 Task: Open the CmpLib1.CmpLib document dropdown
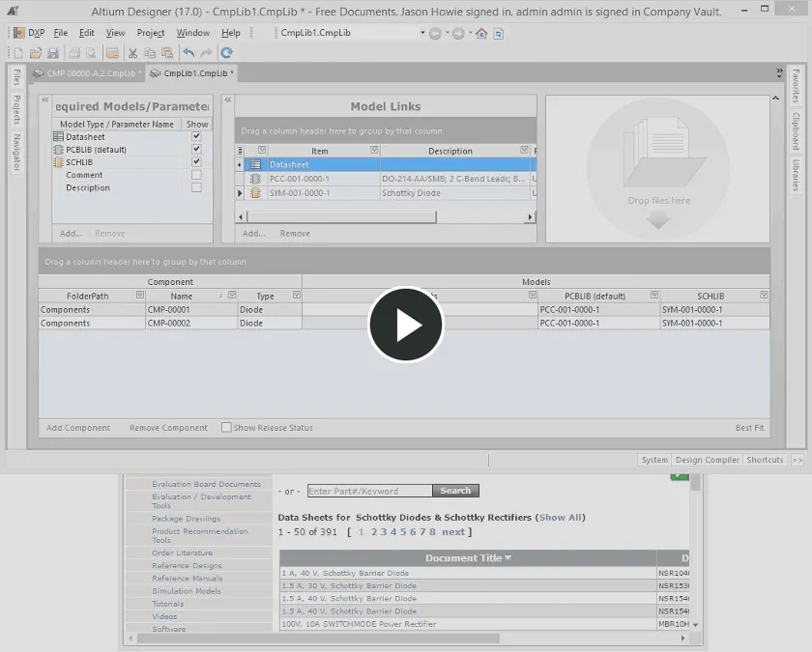pyautogui.click(x=422, y=33)
